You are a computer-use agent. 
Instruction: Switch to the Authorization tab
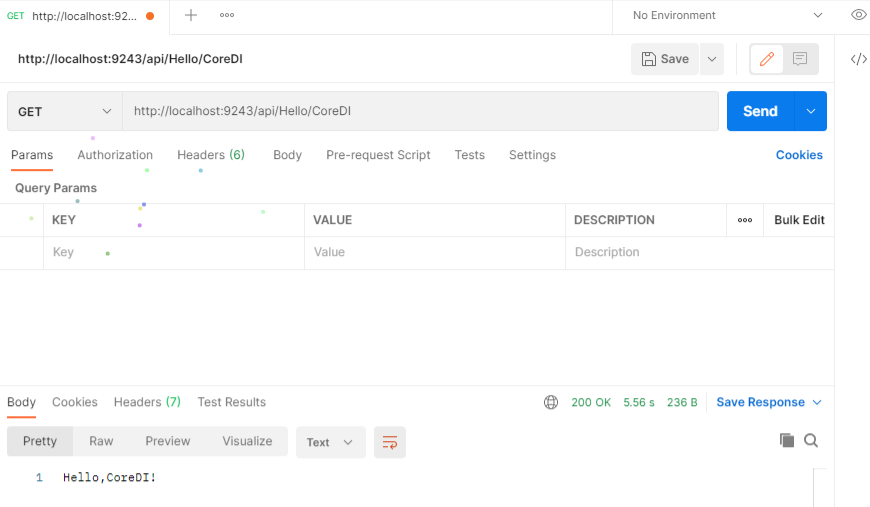pyautogui.click(x=115, y=155)
